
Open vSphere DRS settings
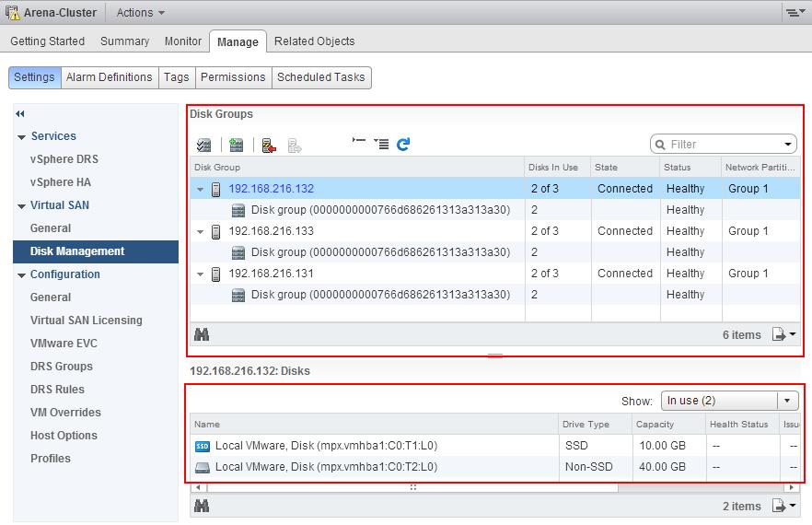tap(64, 159)
